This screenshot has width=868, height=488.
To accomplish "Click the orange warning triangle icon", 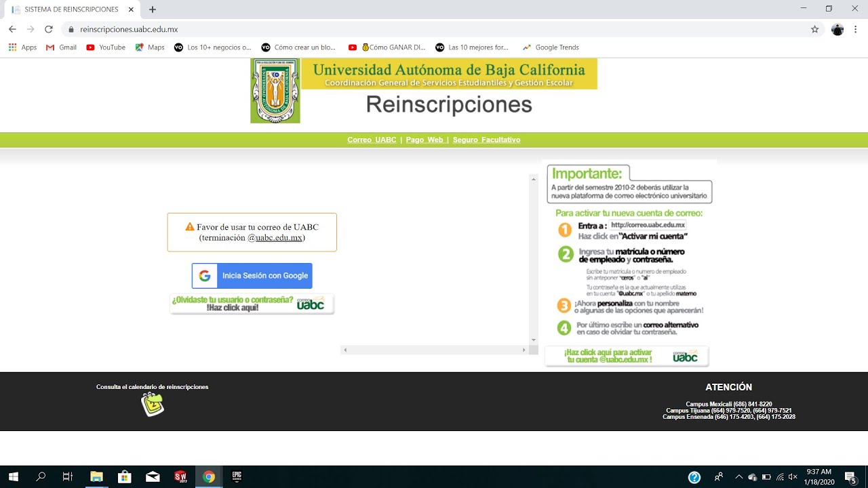I will [190, 227].
